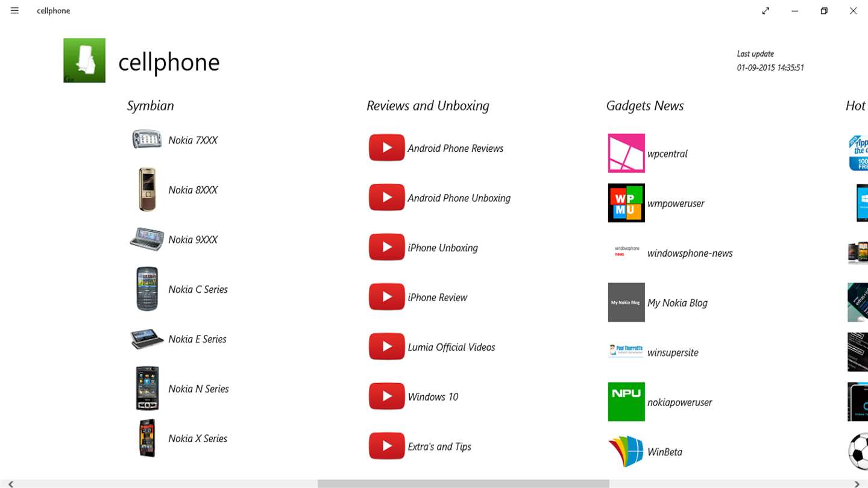868x488 pixels.
Task: Click the colorful WinBeta logo
Action: click(626, 451)
